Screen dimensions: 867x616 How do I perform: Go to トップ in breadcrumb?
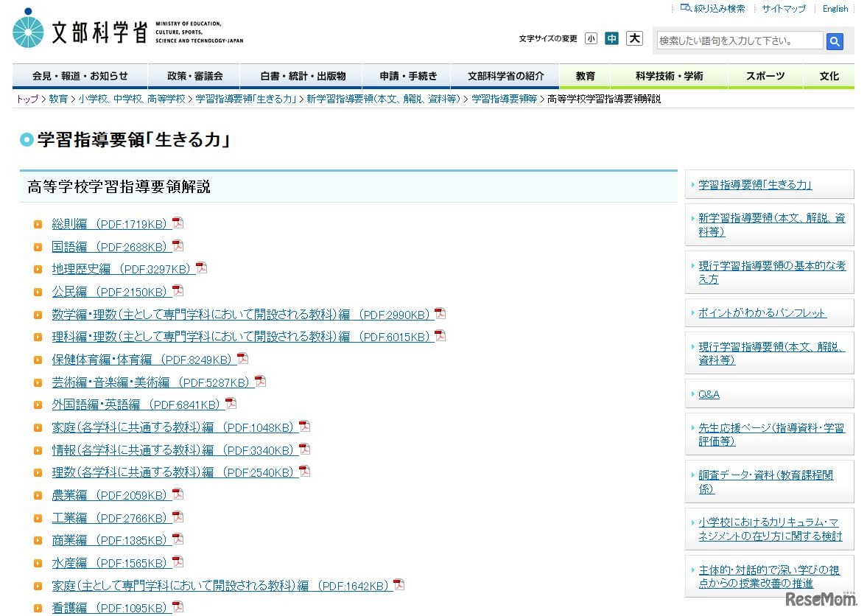[27, 99]
